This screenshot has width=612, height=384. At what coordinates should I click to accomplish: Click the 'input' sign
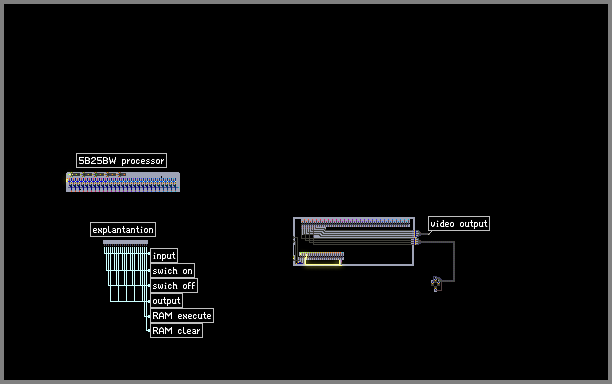164,256
